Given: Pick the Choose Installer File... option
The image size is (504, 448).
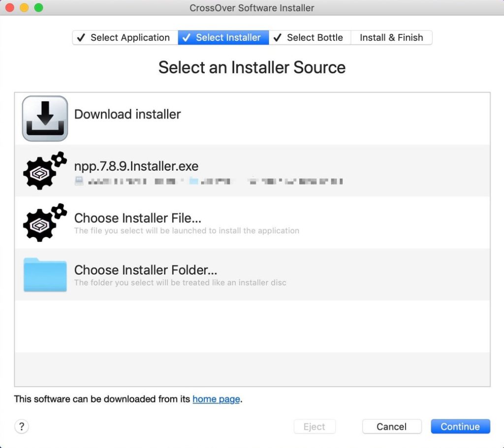Looking at the screenshot, I should pyautogui.click(x=252, y=223).
